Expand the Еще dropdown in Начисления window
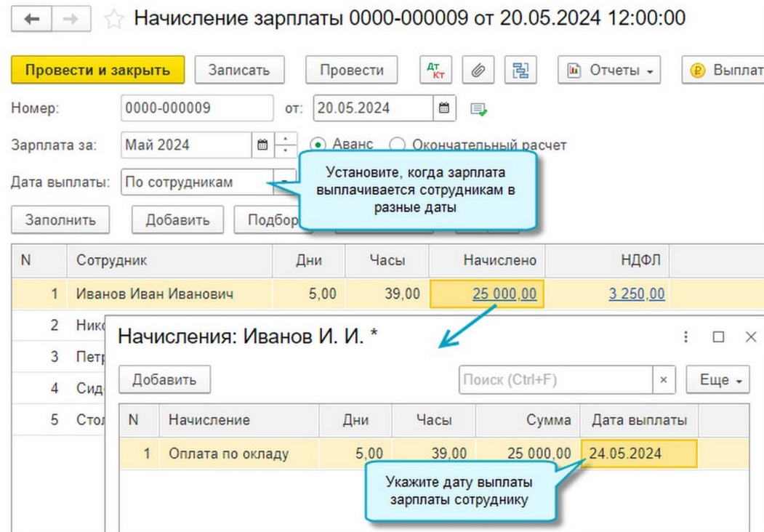 [717, 379]
